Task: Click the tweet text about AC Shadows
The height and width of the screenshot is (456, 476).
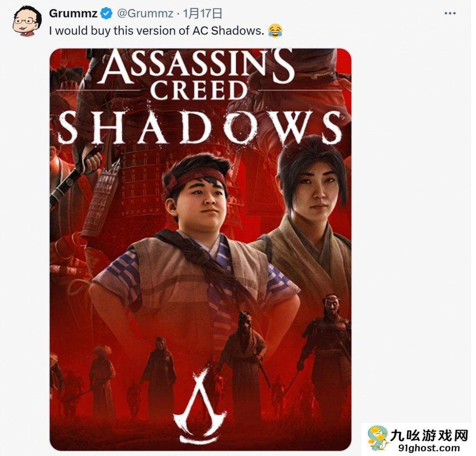Action: coord(156,31)
